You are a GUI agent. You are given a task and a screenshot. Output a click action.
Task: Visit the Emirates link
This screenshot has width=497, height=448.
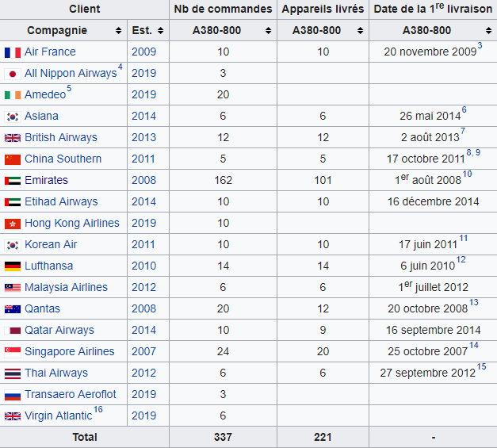46,180
